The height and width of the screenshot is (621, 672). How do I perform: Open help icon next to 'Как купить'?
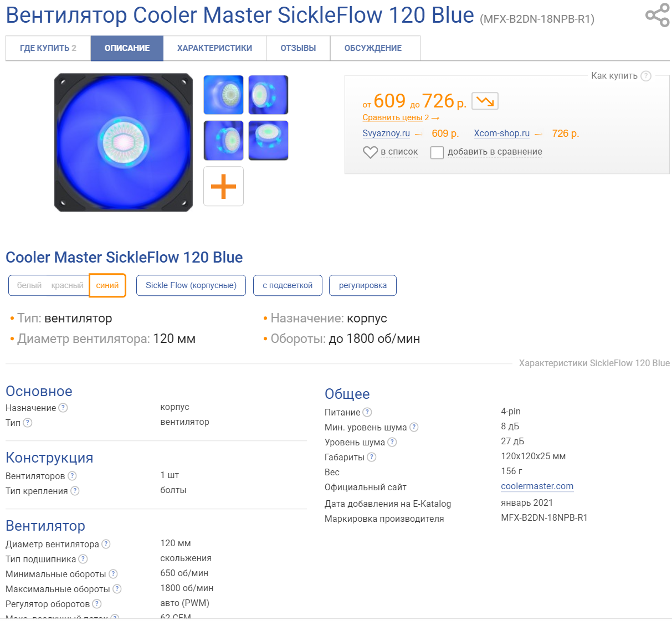click(x=646, y=76)
